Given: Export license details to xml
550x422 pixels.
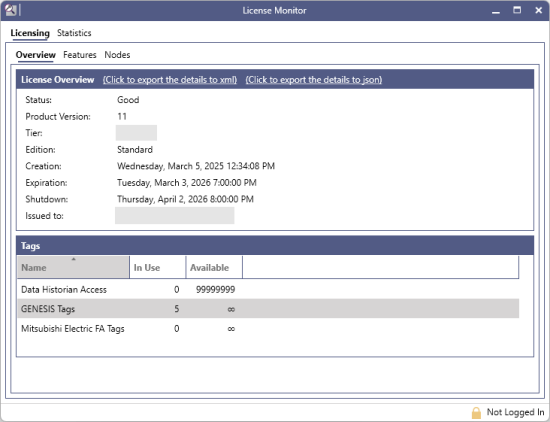Looking at the screenshot, I should pyautogui.click(x=170, y=80).
